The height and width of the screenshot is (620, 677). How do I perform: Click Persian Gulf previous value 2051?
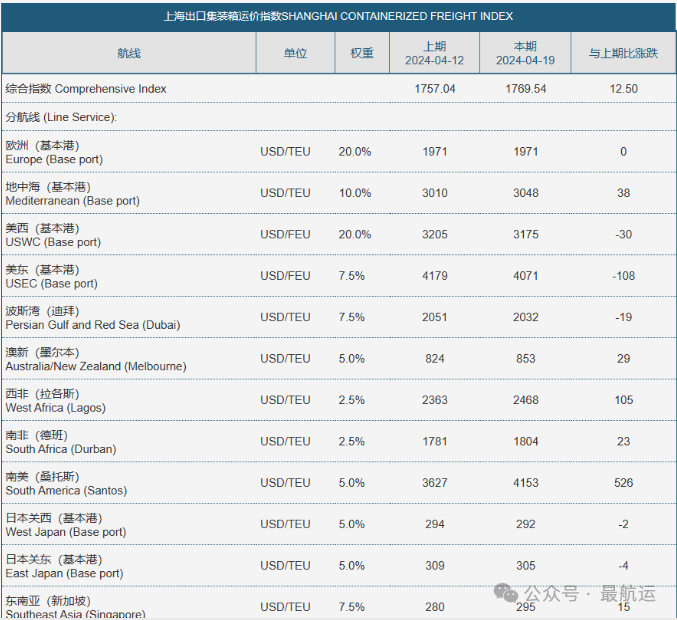coord(435,317)
